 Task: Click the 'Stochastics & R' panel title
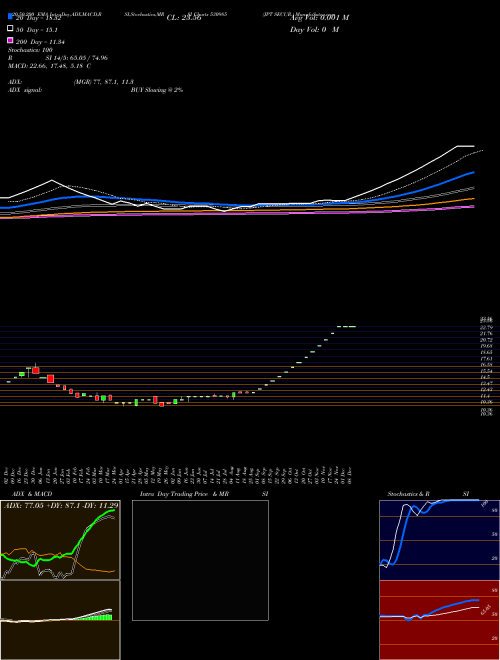point(409,494)
